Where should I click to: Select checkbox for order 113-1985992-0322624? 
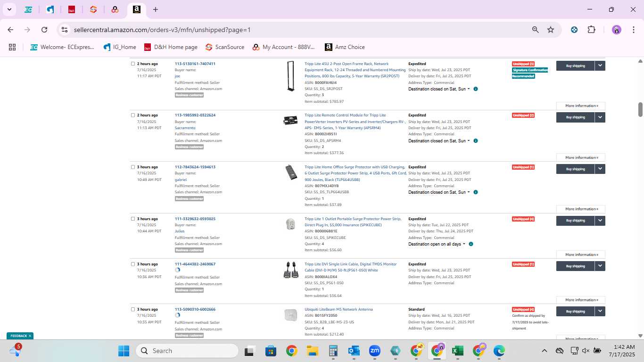point(133,115)
